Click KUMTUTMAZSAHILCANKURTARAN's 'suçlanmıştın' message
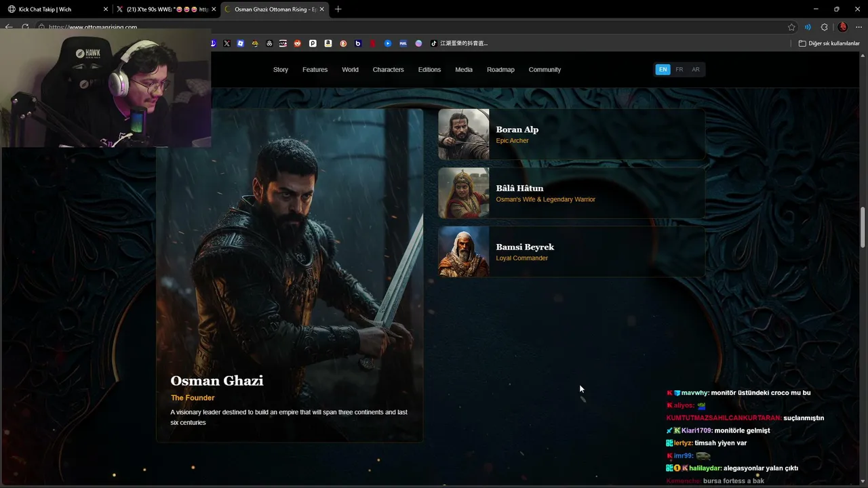This screenshot has width=868, height=488. [745, 418]
